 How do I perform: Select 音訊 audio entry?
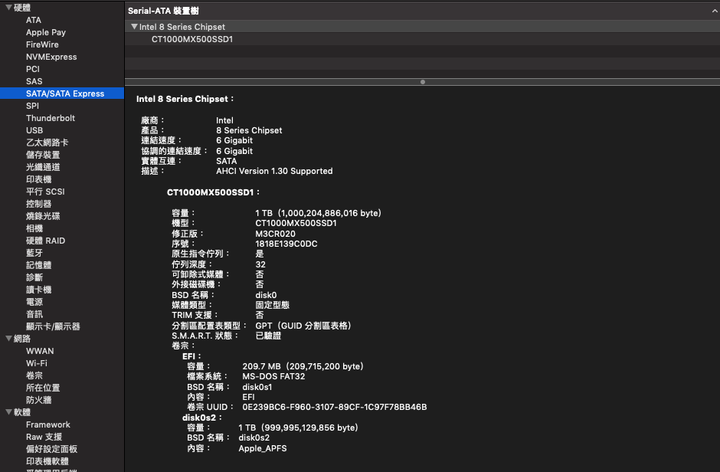pyautogui.click(x=34, y=314)
